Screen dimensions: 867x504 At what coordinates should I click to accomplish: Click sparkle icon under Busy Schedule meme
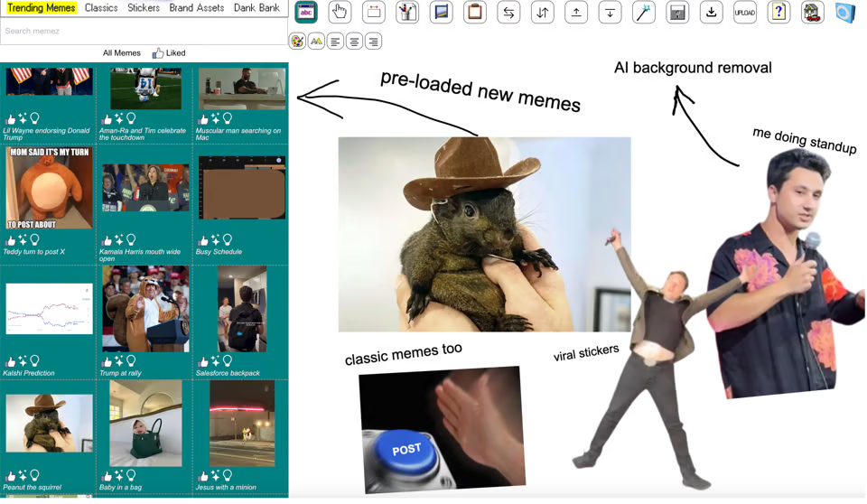(x=215, y=240)
